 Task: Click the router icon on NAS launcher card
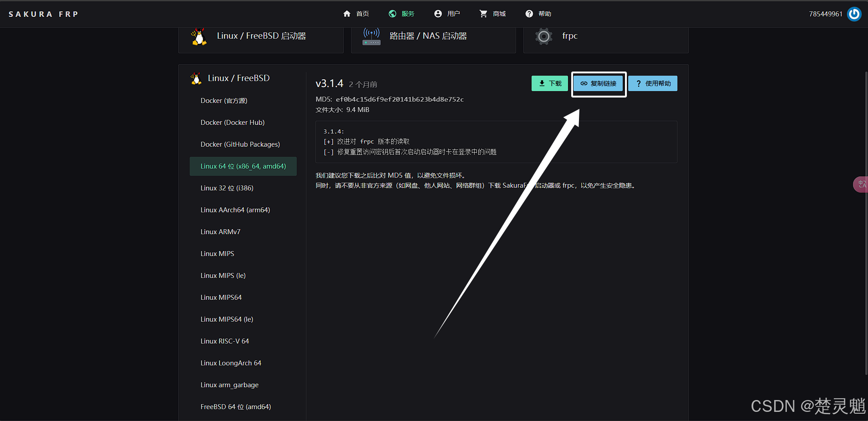coord(372,36)
